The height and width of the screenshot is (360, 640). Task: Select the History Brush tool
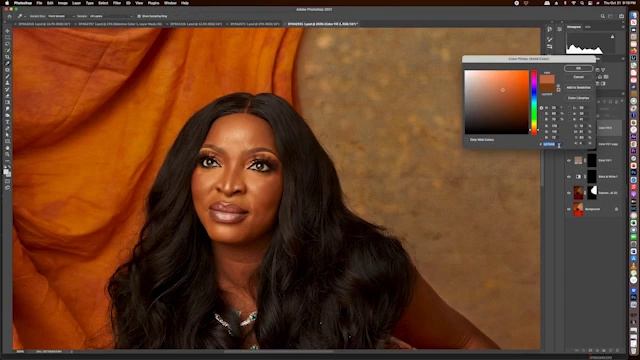(x=7, y=89)
